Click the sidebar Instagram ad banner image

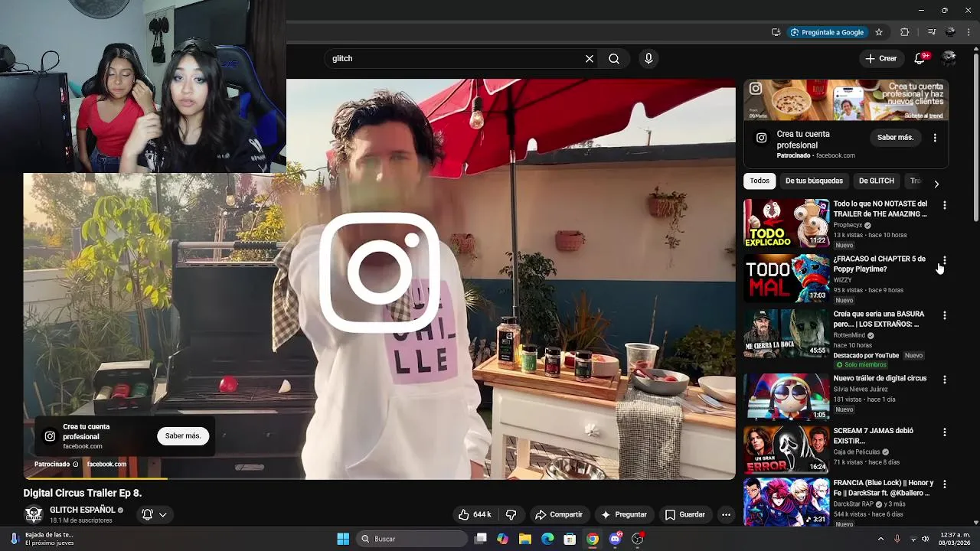[846, 100]
